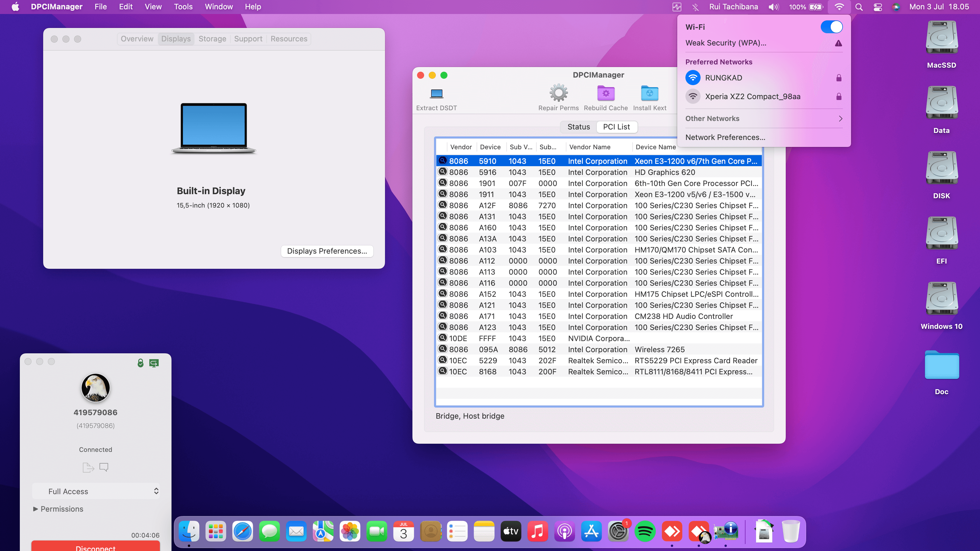This screenshot has height=551, width=980.
Task: Click the Repair Perms gear icon
Action: (559, 93)
